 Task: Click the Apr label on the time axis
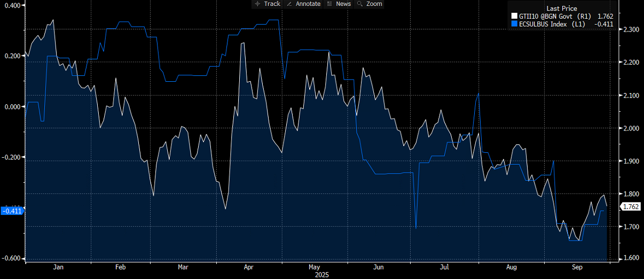248,267
